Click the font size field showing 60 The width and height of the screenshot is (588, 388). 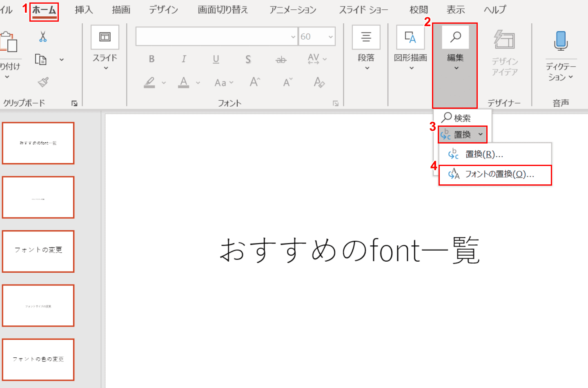click(312, 37)
